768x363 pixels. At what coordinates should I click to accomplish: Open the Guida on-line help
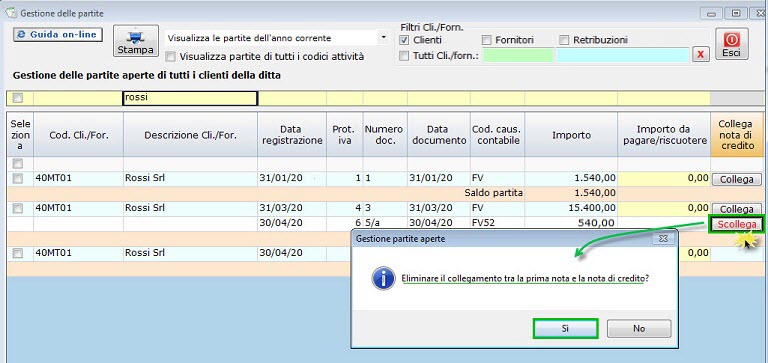point(58,35)
